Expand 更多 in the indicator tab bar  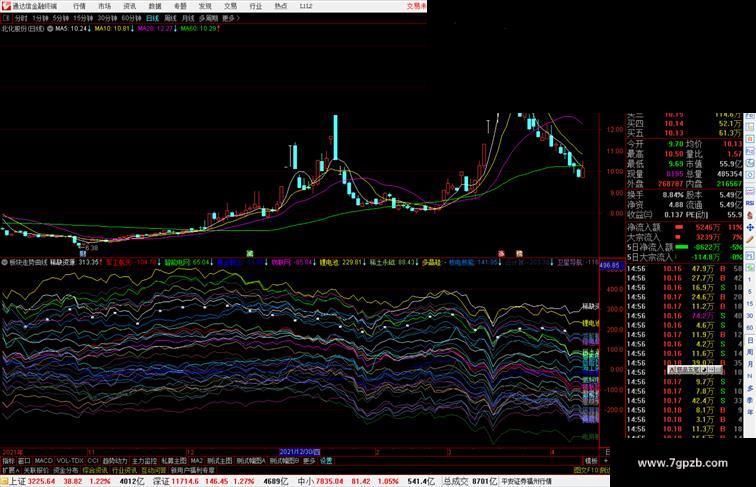tap(309, 461)
